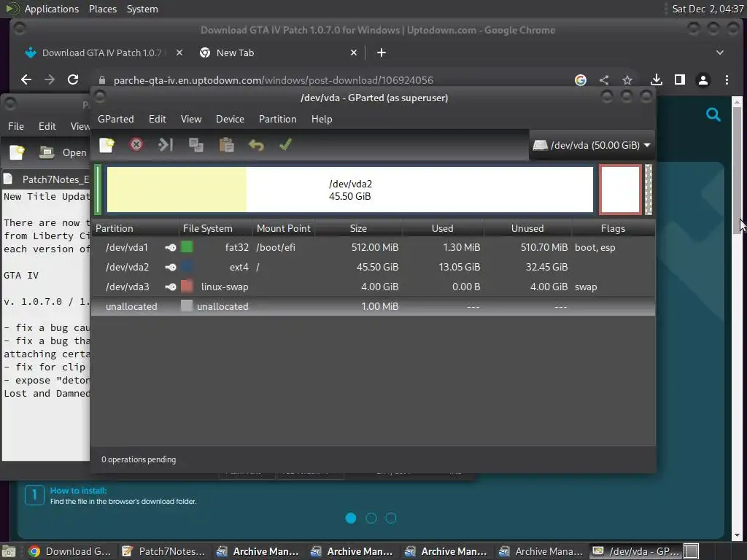Open the Applications menu in top panel
This screenshot has height=560, width=747.
tap(52, 9)
